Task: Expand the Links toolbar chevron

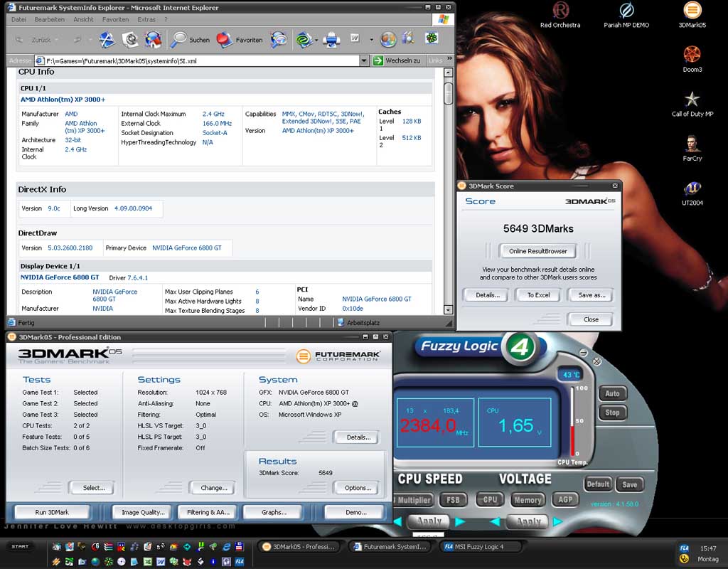Action: pyautogui.click(x=449, y=60)
